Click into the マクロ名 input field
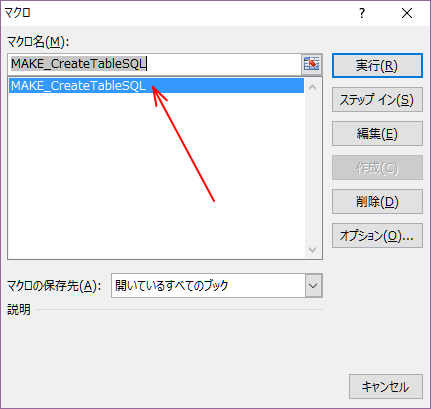The width and height of the screenshot is (431, 409). (155, 64)
